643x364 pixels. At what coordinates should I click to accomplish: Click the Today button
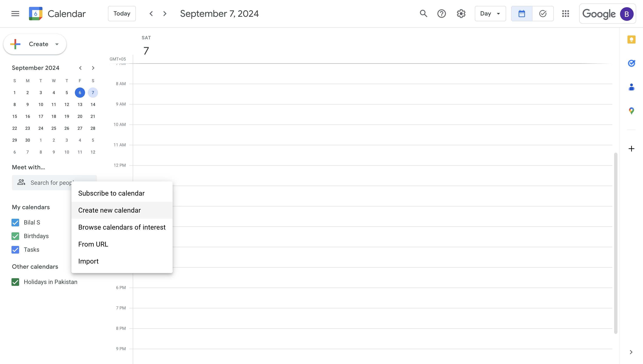click(122, 14)
